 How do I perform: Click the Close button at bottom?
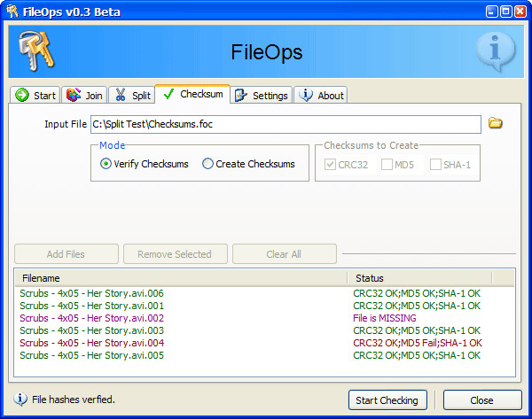click(482, 400)
